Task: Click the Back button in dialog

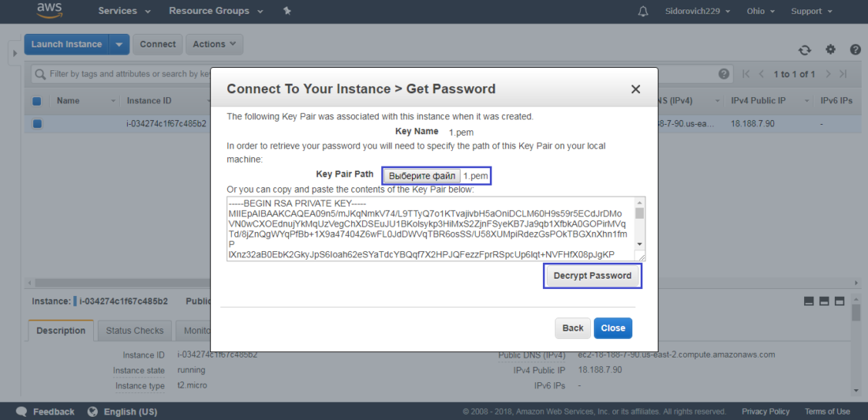Action: pyautogui.click(x=573, y=328)
